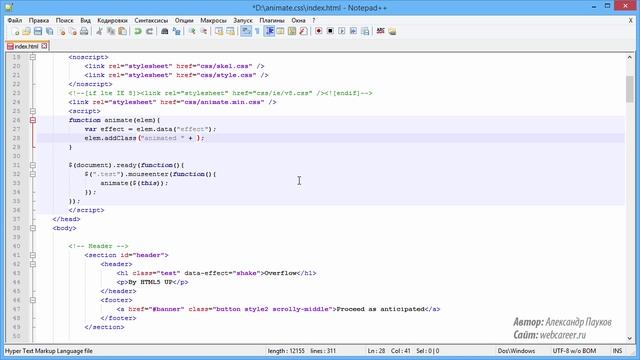Collapse the body fold on line 38
The width and height of the screenshot is (640, 360).
[33, 228]
